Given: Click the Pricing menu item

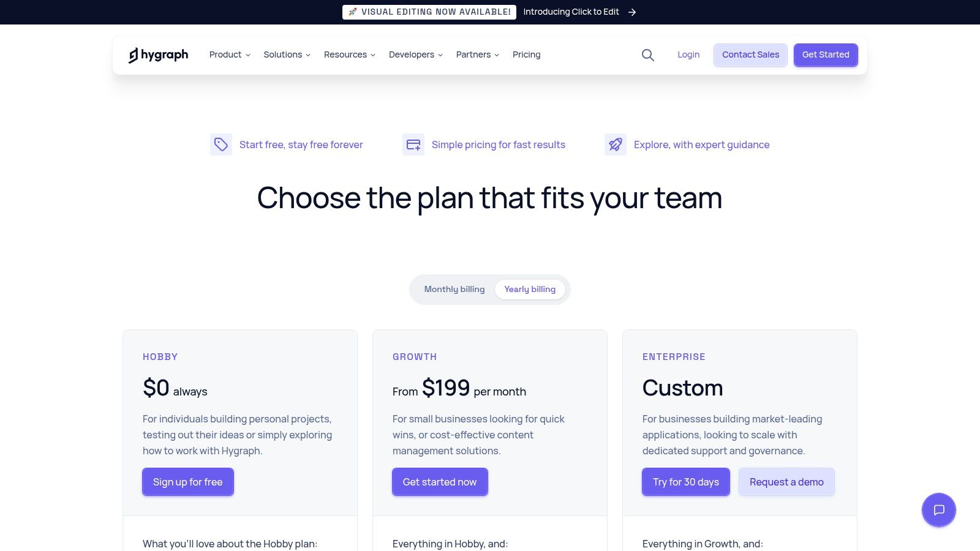Looking at the screenshot, I should [526, 54].
